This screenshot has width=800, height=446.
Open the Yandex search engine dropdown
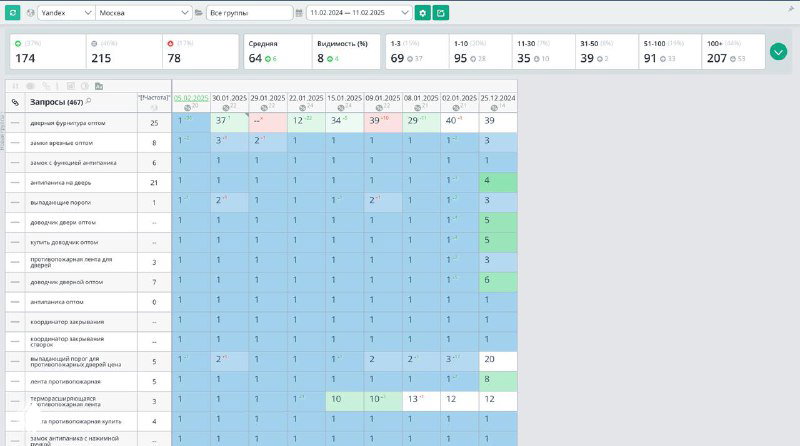pyautogui.click(x=66, y=13)
